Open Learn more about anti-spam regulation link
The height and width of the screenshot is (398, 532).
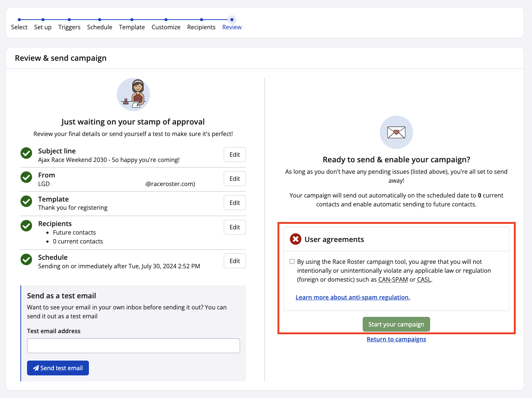click(x=353, y=297)
